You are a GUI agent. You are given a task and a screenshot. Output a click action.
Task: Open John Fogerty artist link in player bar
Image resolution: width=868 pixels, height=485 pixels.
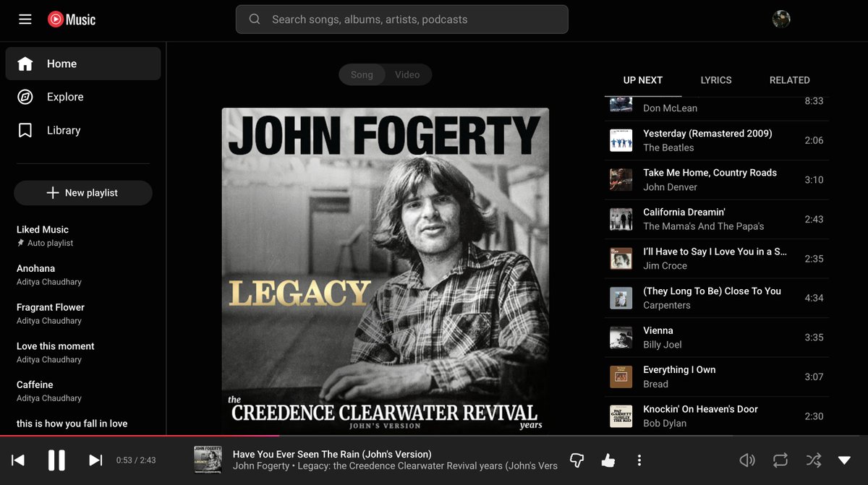261,466
